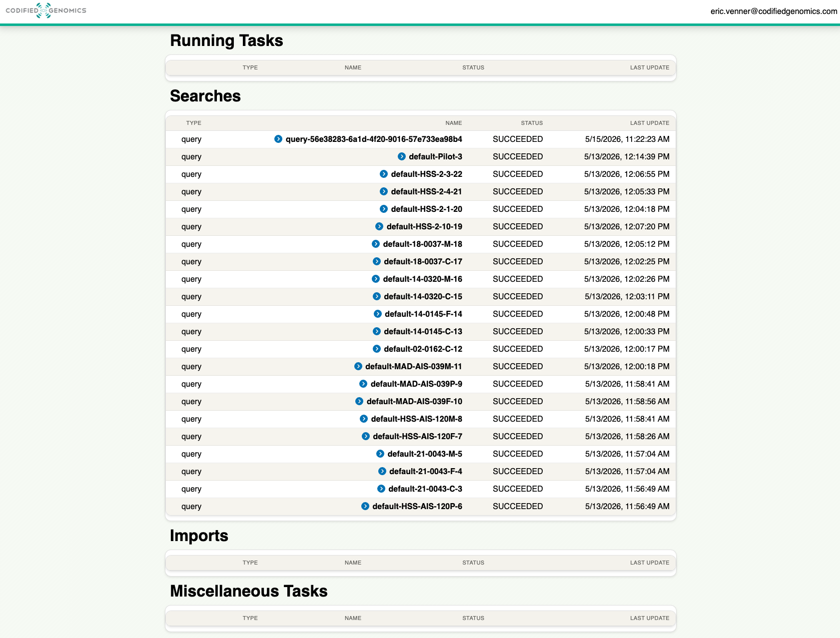
Task: Open the default-14-0320-M-16 search
Action: (x=422, y=279)
